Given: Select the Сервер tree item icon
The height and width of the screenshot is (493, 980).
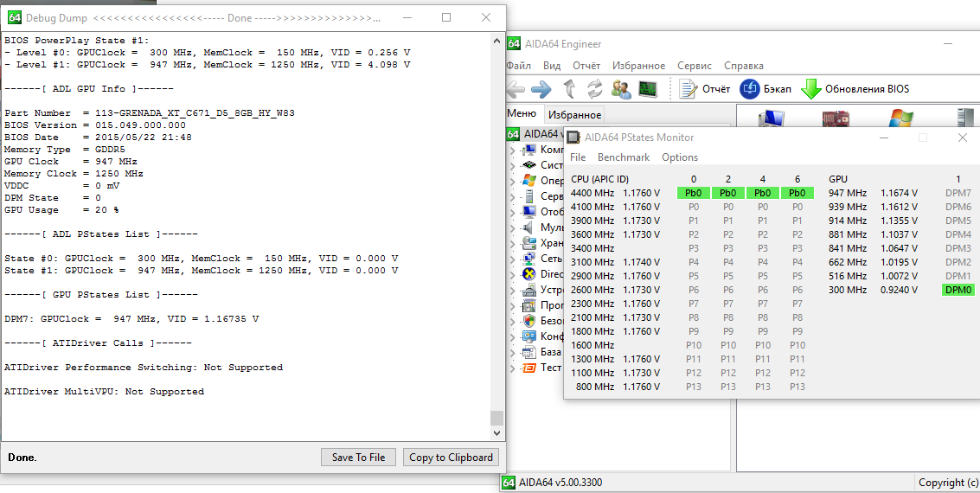Looking at the screenshot, I should pyautogui.click(x=529, y=196).
